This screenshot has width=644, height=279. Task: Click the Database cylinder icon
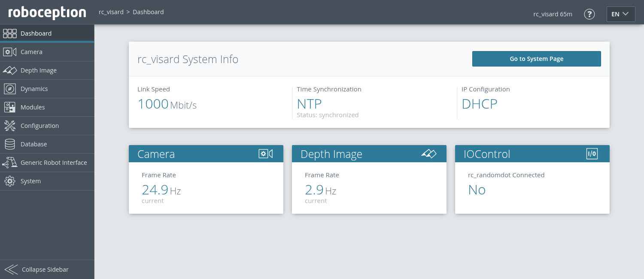point(10,144)
